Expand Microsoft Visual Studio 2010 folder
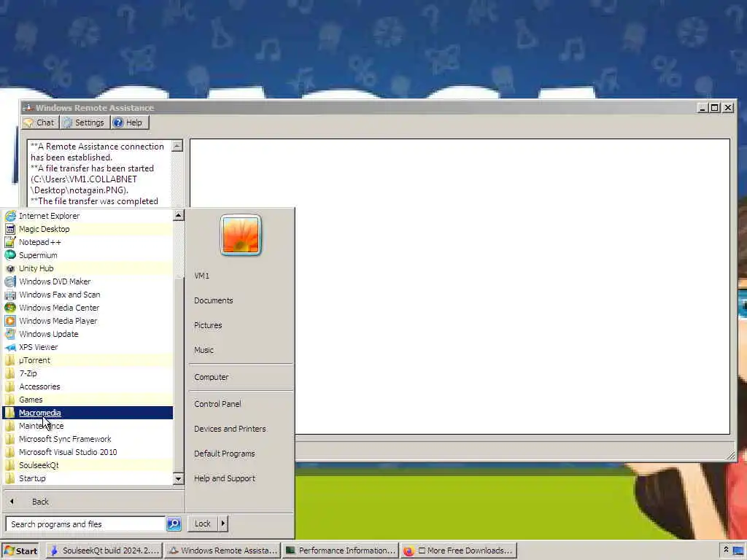 [x=88, y=452]
